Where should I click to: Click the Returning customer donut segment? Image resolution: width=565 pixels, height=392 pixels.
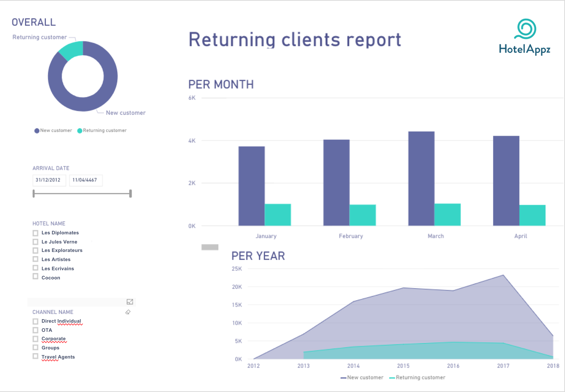coord(73,50)
